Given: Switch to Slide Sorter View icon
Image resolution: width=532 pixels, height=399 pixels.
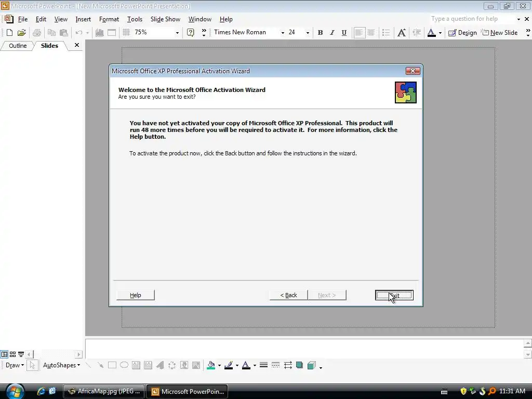Looking at the screenshot, I should pyautogui.click(x=12, y=354).
